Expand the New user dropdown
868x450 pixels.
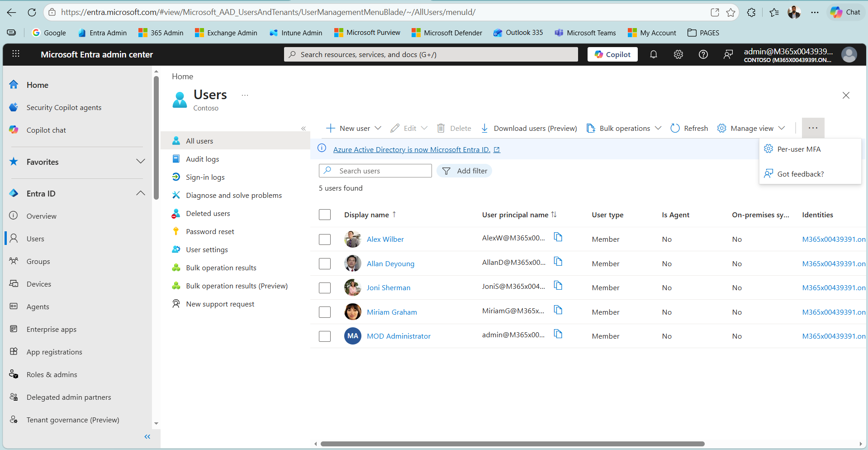pos(378,128)
